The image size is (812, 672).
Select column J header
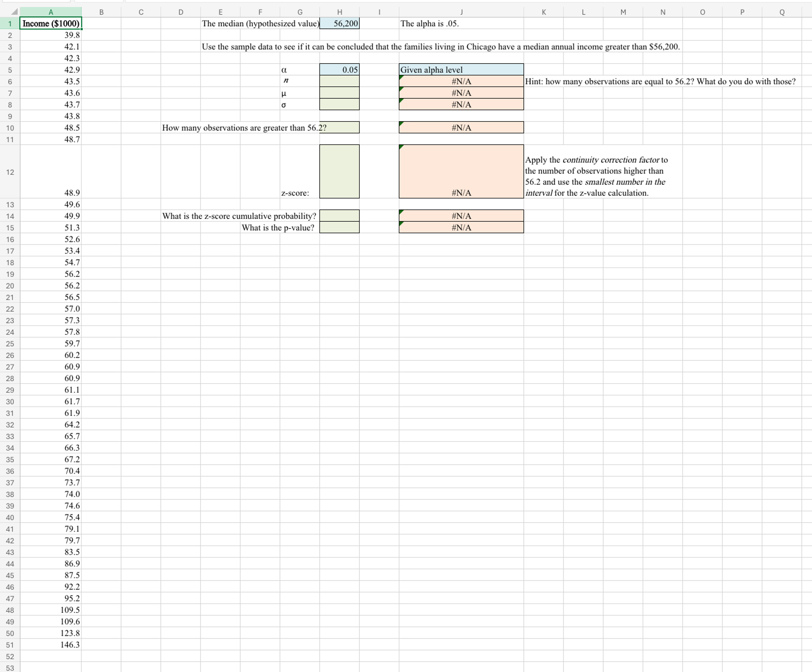461,12
